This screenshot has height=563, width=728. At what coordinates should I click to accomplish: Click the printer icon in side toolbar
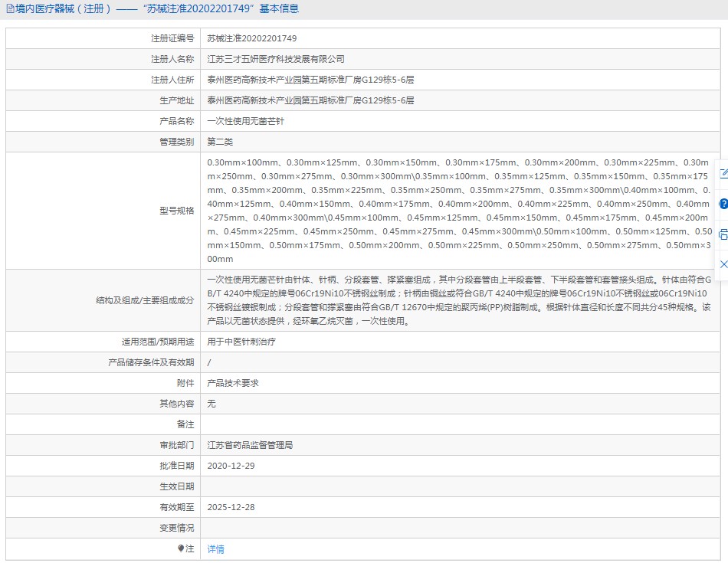coord(724,234)
